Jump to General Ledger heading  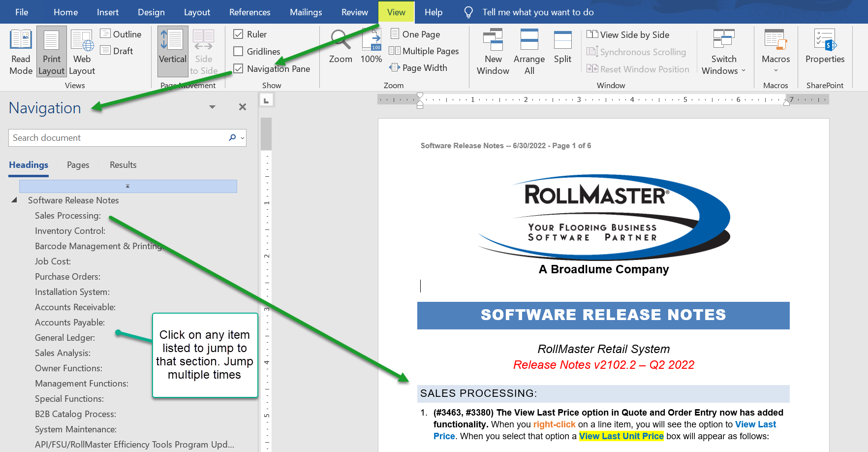[x=65, y=337]
